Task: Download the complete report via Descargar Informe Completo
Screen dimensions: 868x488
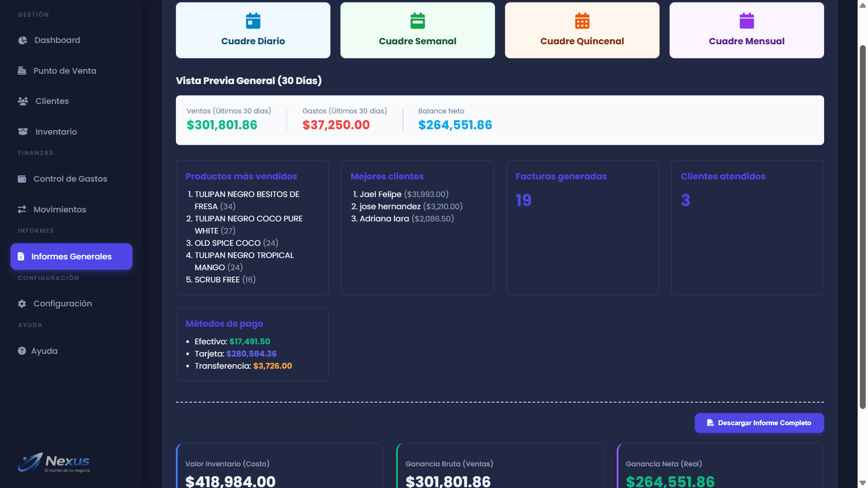Action: [759, 423]
